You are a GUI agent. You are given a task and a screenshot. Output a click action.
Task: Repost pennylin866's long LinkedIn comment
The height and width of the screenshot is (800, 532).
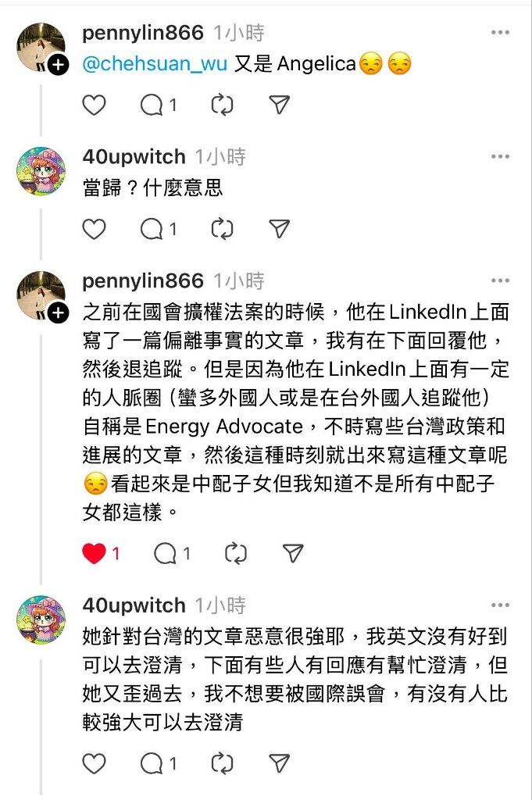coord(236,554)
